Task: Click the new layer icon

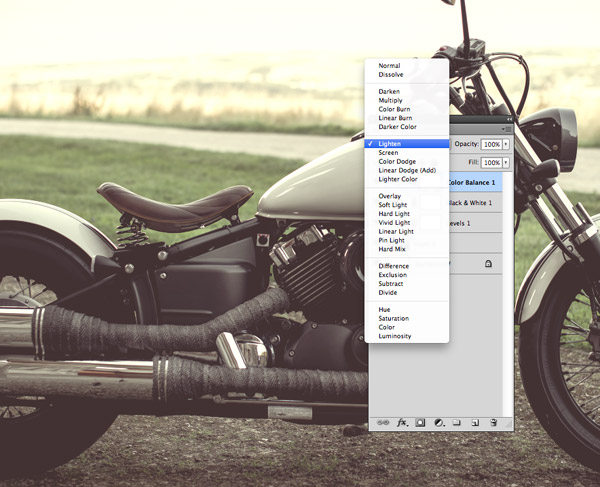Action: (x=476, y=423)
